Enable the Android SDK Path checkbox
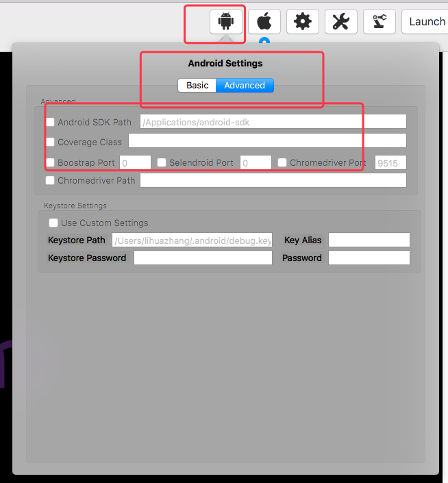 (50, 122)
